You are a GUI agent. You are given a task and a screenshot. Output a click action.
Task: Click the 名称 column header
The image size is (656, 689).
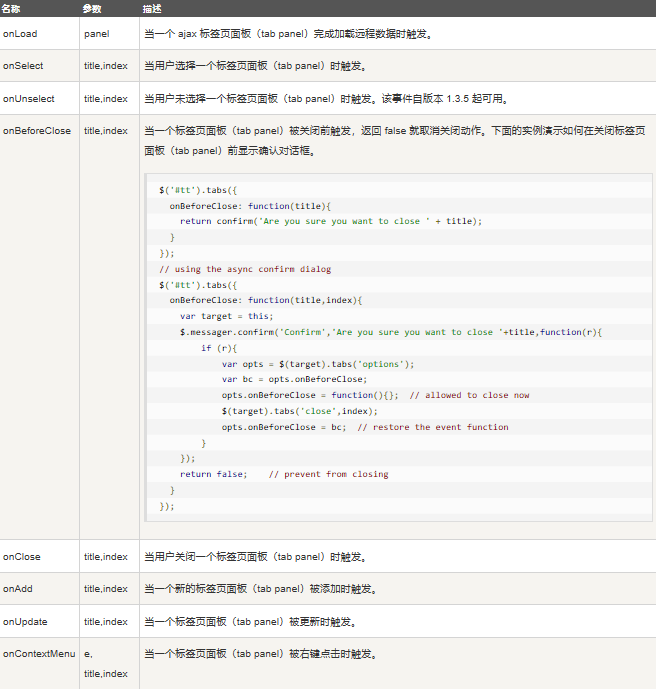tap(11, 9)
